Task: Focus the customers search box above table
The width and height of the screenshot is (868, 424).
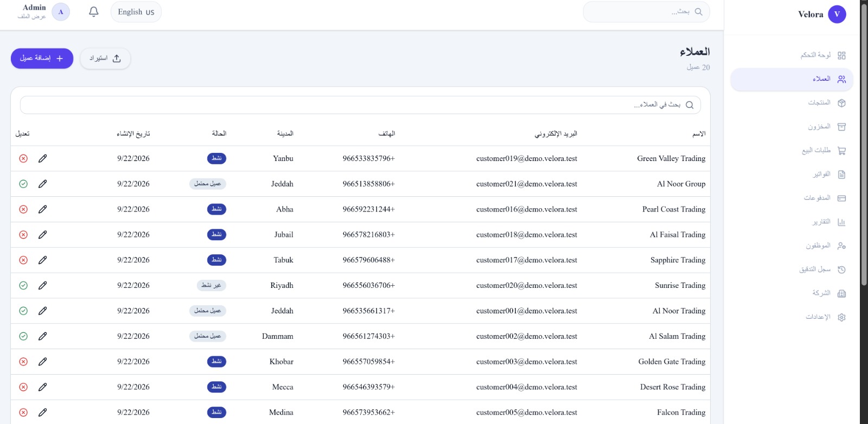Action: [x=360, y=105]
